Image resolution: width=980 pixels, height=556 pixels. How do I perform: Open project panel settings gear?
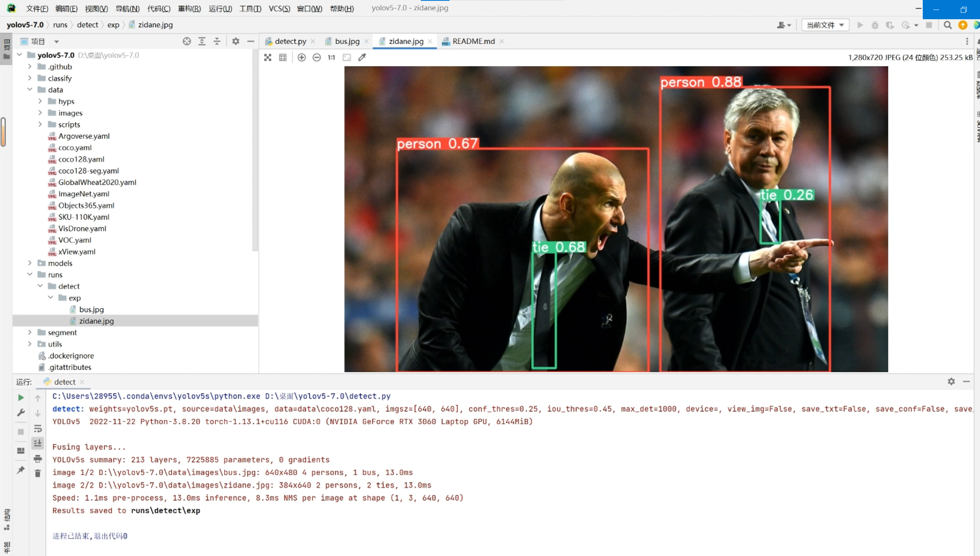click(x=235, y=41)
